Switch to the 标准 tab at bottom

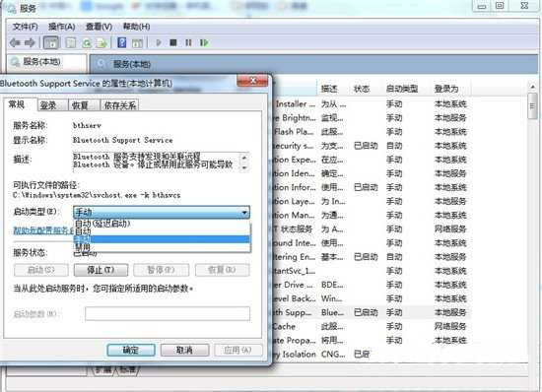(128, 369)
